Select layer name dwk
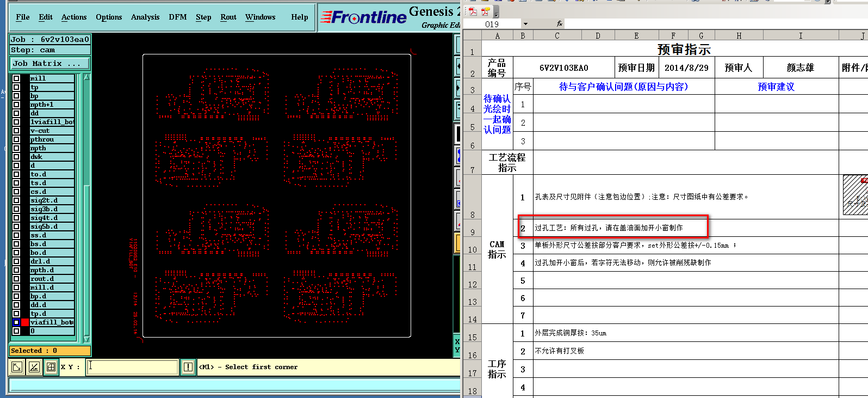This screenshot has height=398, width=868. pyautogui.click(x=52, y=157)
